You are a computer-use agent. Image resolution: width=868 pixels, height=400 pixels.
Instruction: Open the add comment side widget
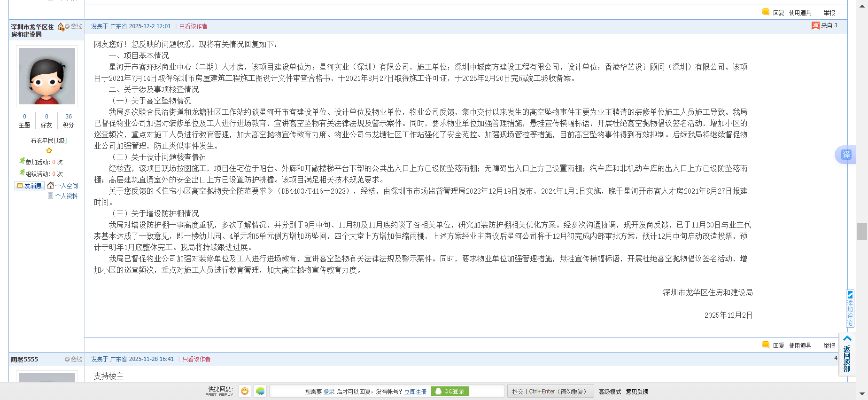(850, 308)
